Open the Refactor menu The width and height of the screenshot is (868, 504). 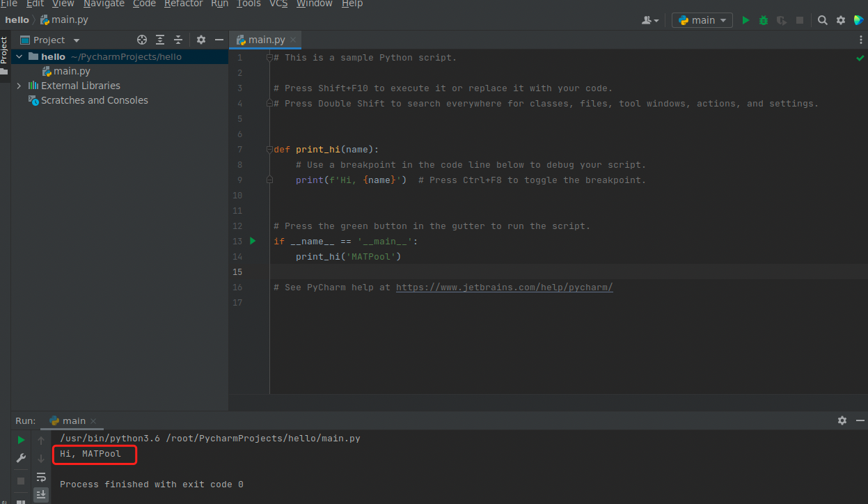point(183,3)
